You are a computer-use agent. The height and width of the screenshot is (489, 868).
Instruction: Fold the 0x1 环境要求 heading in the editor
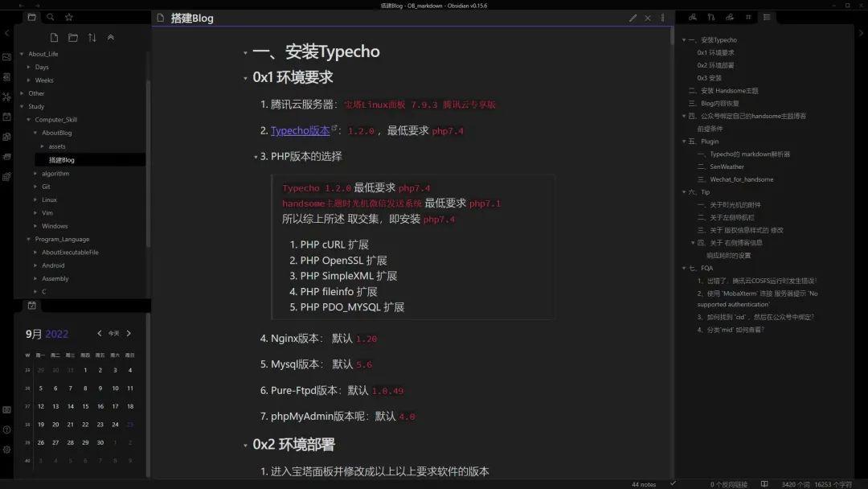click(x=245, y=79)
